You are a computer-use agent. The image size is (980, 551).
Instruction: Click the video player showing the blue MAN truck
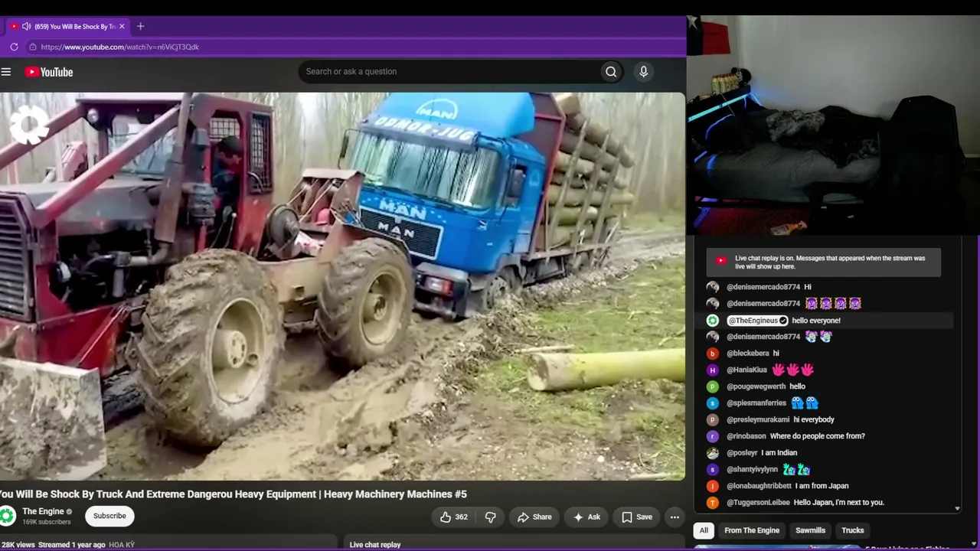[x=342, y=286]
